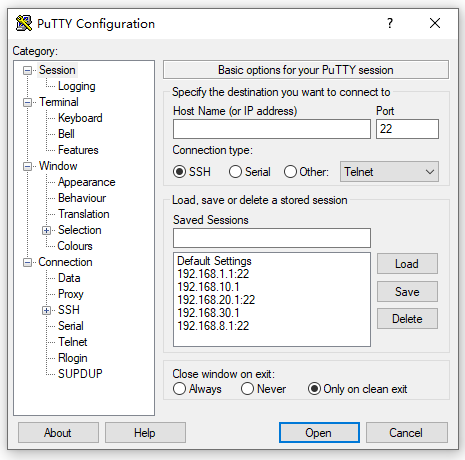
Task: Click the Save session button
Action: (x=407, y=292)
